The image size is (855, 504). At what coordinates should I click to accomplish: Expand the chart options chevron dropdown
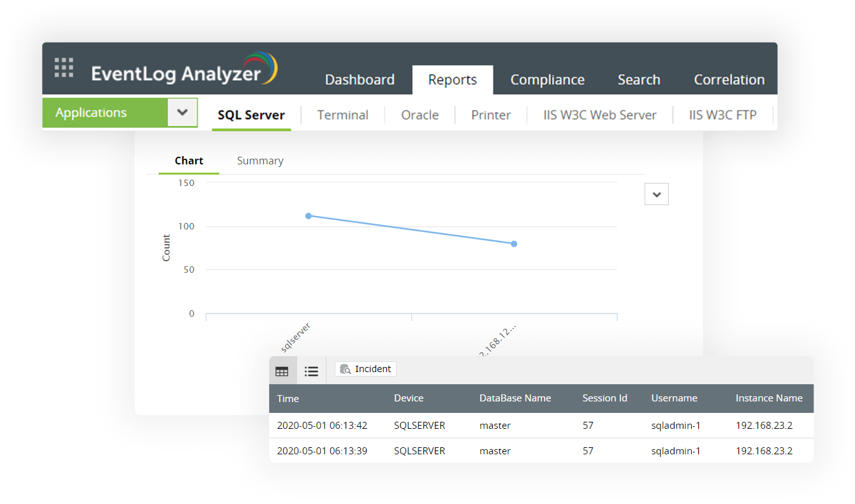tap(657, 194)
